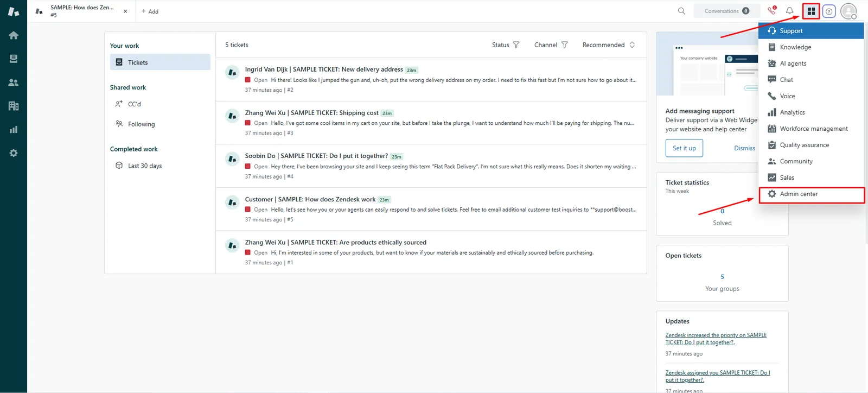Open the Channel filter
Image resolution: width=868 pixels, height=393 pixels.
pos(551,45)
